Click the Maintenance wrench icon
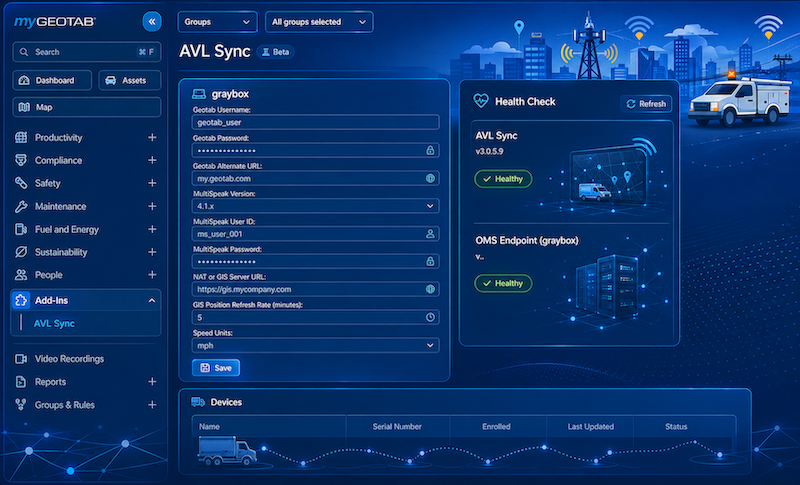Screen dimensions: 800x485 point(21,207)
